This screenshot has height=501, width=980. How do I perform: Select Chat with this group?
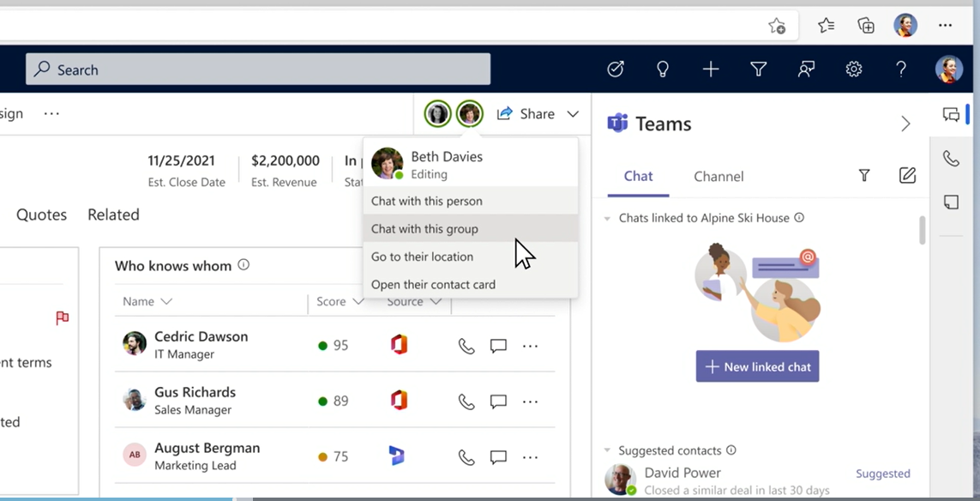click(x=470, y=228)
